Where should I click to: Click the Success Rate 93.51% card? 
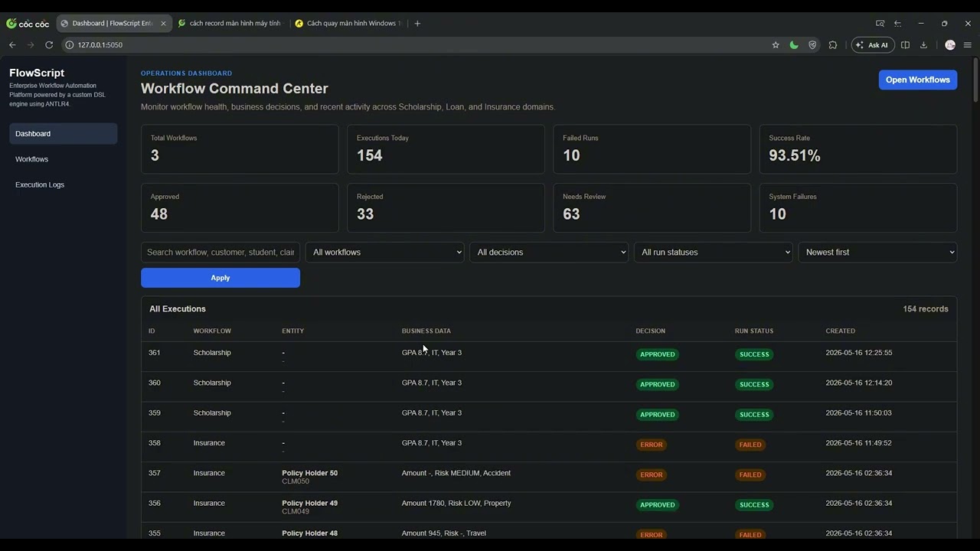[858, 149]
